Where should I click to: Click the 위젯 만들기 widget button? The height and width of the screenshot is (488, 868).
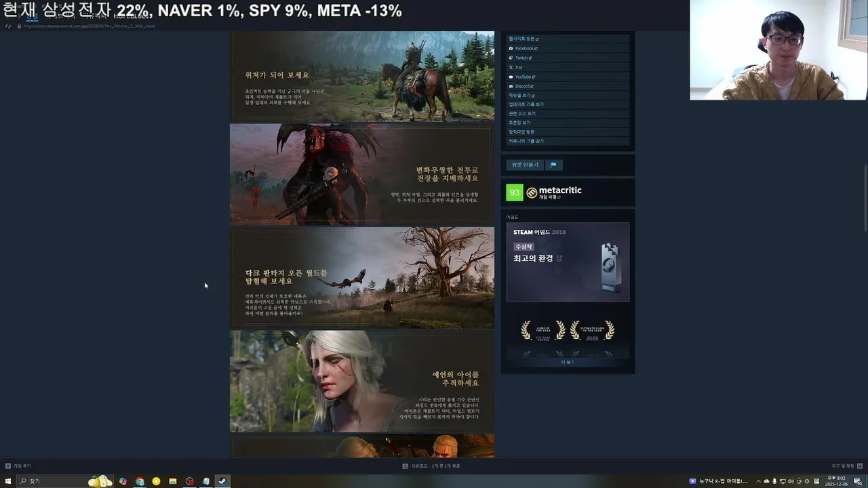click(x=525, y=165)
